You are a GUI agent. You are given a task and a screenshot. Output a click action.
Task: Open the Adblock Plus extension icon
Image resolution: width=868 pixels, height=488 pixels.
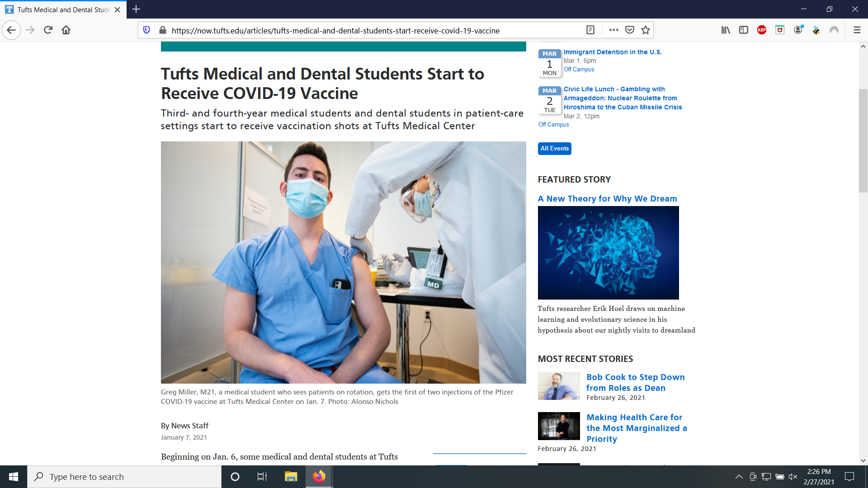click(x=762, y=30)
